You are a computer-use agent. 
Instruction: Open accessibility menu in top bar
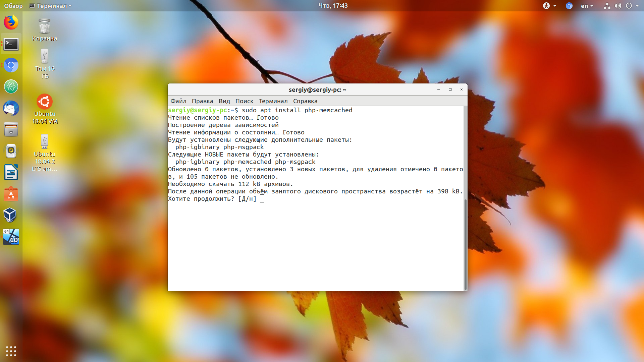tap(549, 6)
